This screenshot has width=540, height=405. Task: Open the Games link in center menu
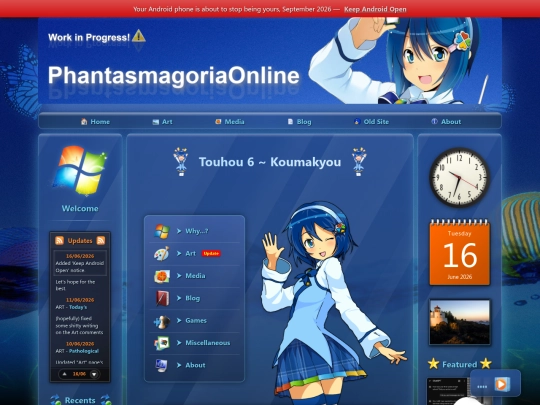pos(196,321)
